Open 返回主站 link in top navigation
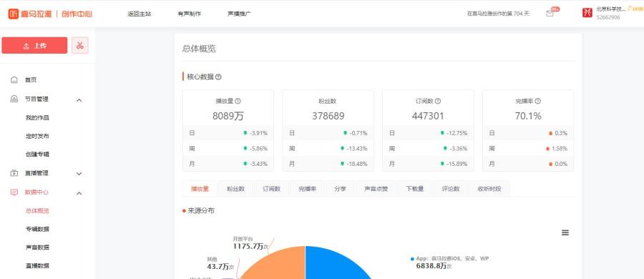 coord(140,14)
